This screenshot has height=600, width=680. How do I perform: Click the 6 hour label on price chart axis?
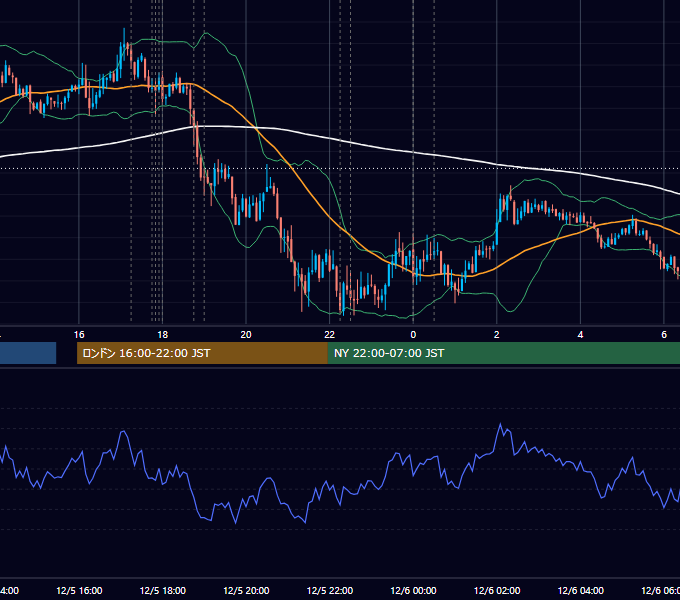[x=664, y=335]
